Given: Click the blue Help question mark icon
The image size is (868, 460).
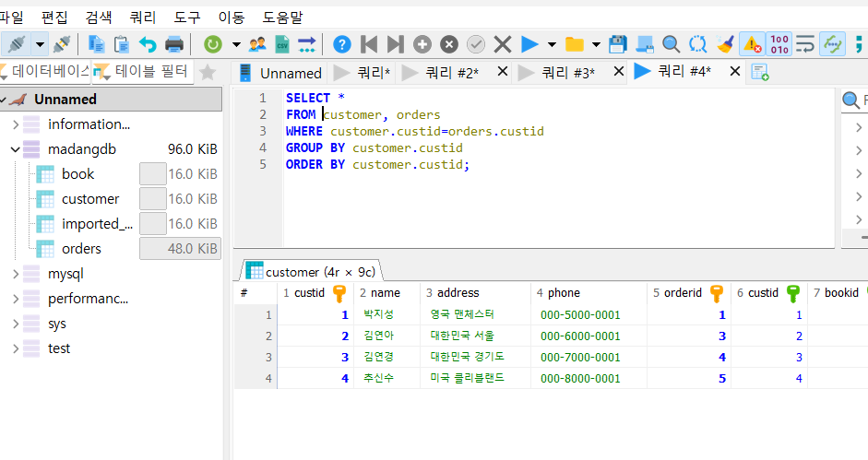Looking at the screenshot, I should (342, 44).
